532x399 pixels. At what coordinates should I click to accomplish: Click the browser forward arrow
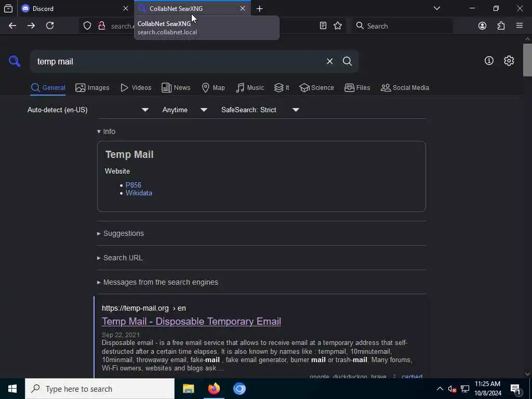31,26
